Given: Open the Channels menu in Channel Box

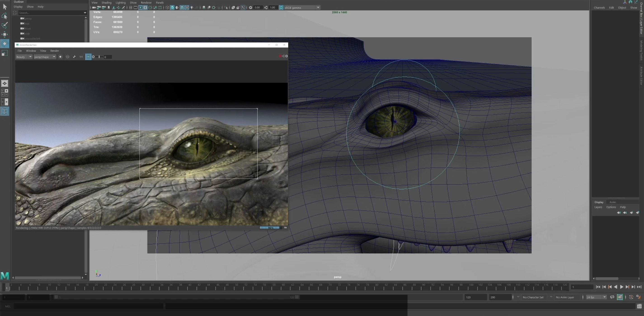Looking at the screenshot, I should tap(599, 7).
